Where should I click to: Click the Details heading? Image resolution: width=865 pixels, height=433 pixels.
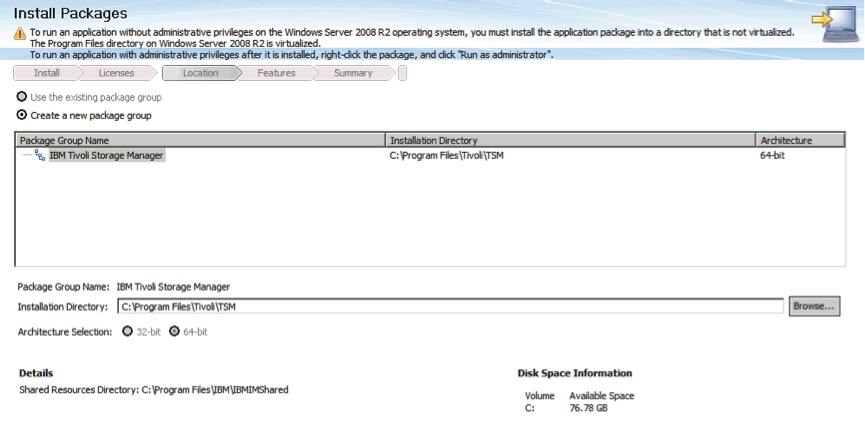[x=36, y=373]
